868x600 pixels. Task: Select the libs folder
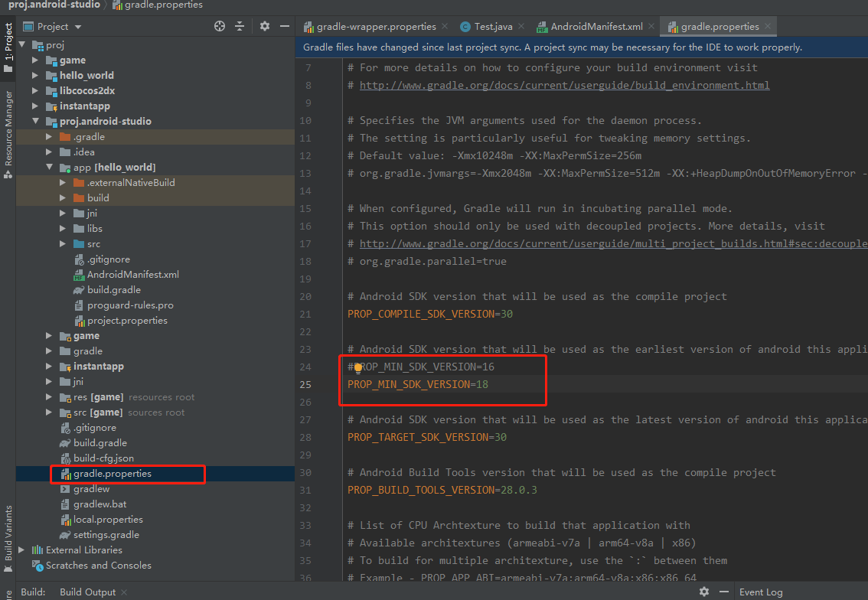click(x=94, y=228)
